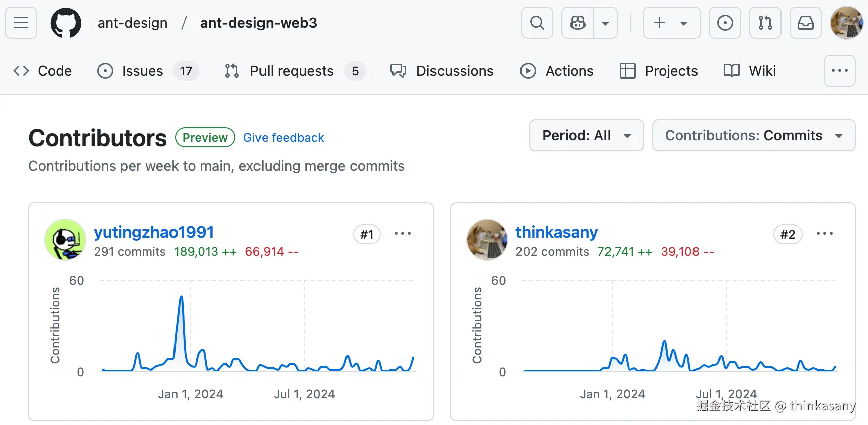Open the hamburger navigation menu
Viewport: 868px width, 425px height.
tap(21, 23)
